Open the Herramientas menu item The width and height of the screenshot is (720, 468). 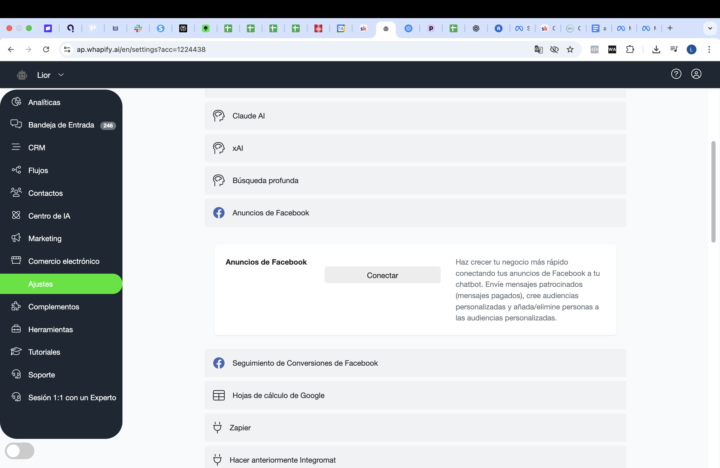pyautogui.click(x=51, y=329)
